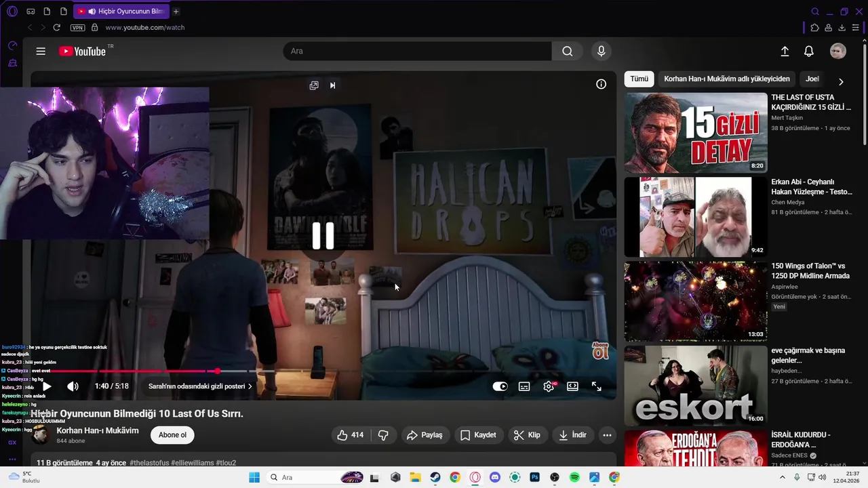Open the Extensions puzzle icon
868x488 pixels.
coord(815,28)
